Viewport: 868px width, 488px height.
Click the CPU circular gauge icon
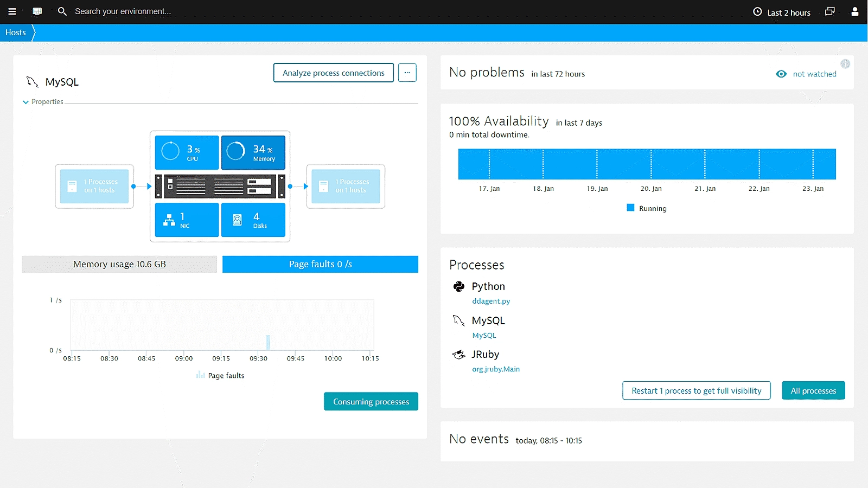coord(170,151)
